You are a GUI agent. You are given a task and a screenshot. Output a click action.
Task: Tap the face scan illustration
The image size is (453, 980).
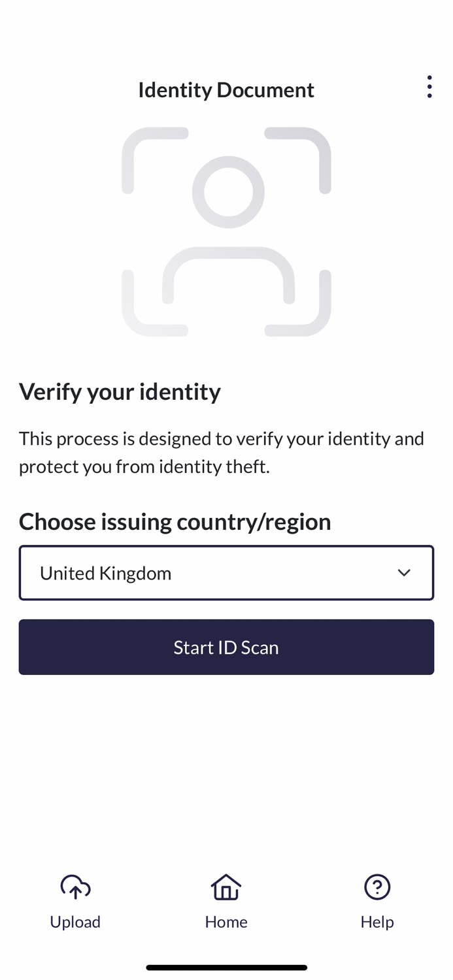226,232
